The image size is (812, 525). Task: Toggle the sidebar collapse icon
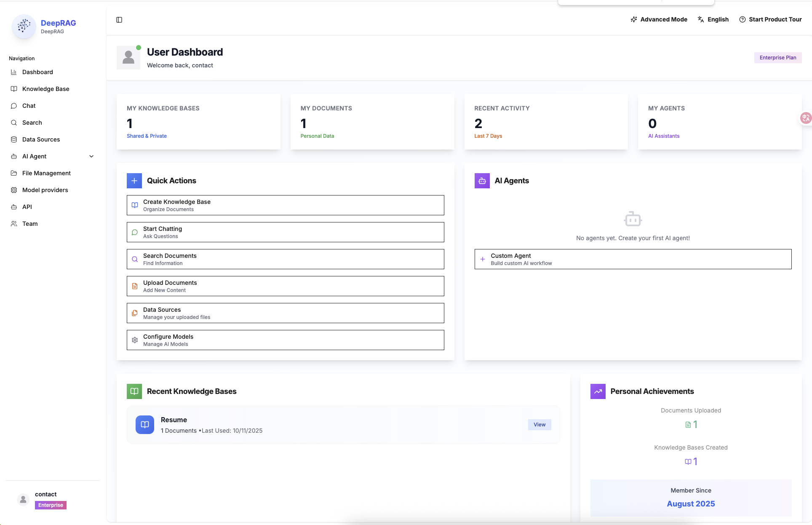click(x=119, y=20)
